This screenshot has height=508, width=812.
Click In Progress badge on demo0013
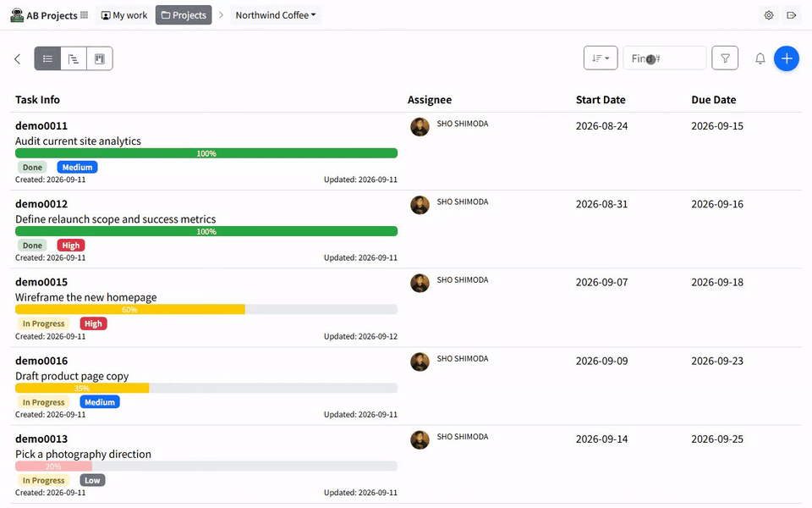click(43, 481)
